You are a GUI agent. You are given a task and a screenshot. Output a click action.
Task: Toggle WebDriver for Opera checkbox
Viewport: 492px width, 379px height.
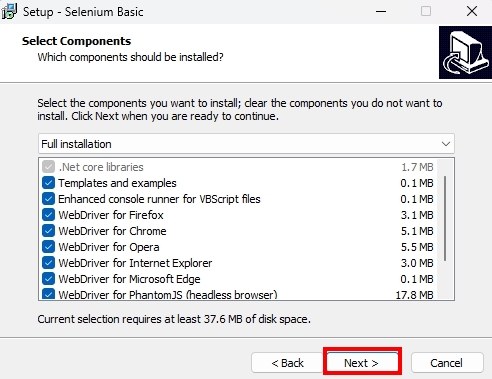coord(48,247)
